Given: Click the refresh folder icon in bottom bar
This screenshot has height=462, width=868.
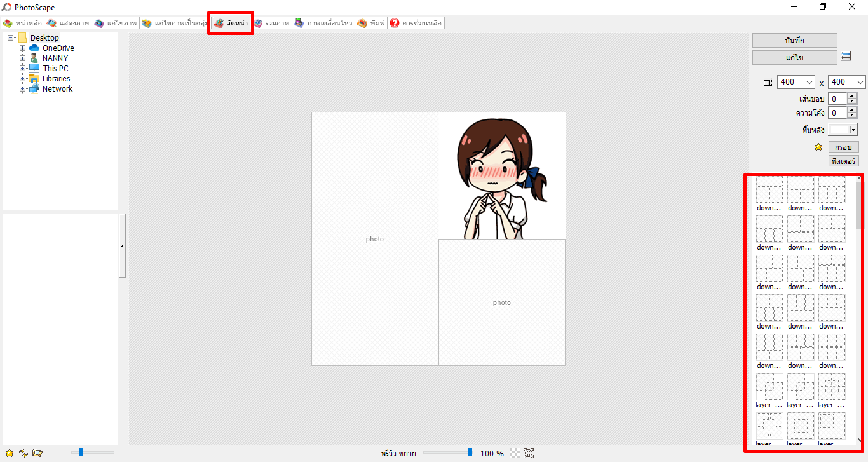Looking at the screenshot, I should click(x=24, y=452).
